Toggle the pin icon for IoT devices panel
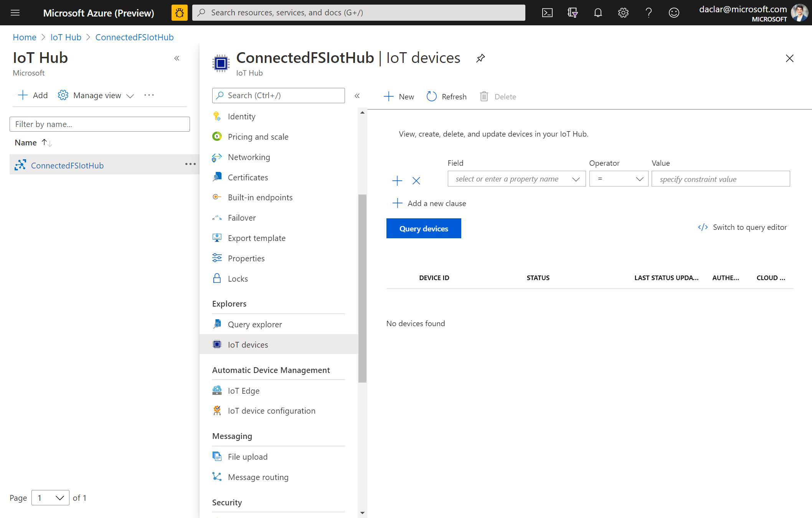This screenshot has width=812, height=518. click(480, 58)
